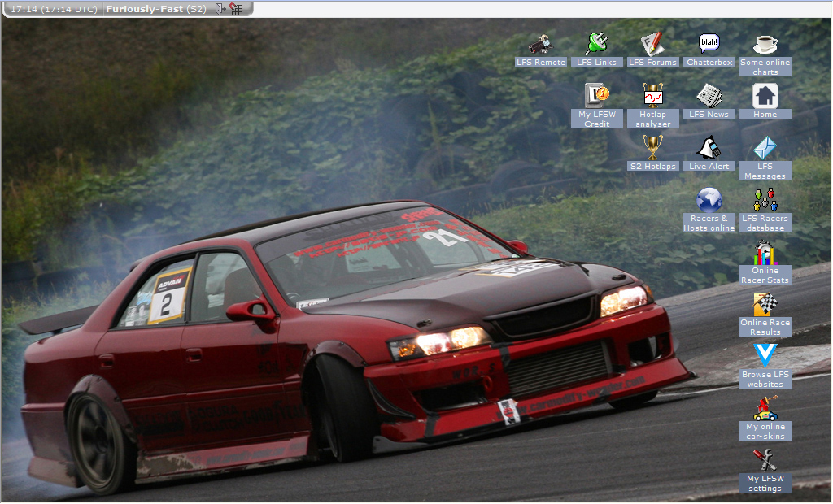The width and height of the screenshot is (833, 504).
Task: Click the 17:14 UTC clock display
Action: coord(54,9)
